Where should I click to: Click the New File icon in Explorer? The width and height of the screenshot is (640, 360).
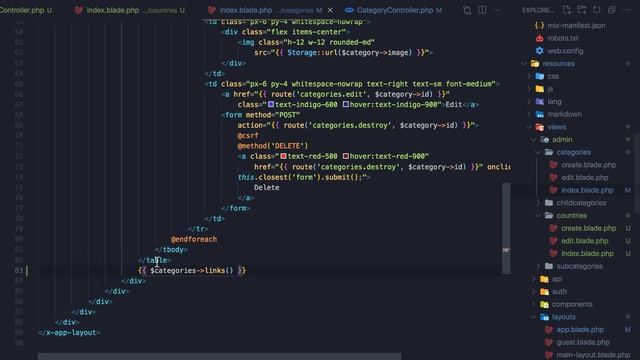coord(567,10)
